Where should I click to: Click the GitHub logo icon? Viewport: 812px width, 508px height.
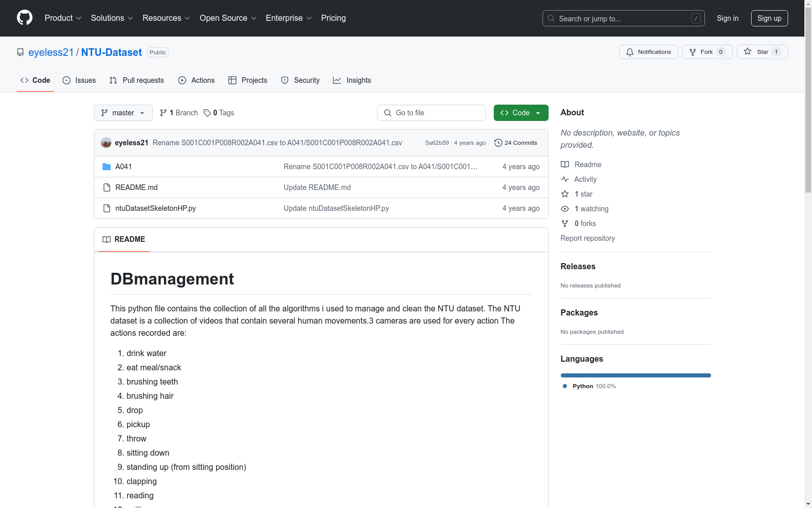coord(24,18)
